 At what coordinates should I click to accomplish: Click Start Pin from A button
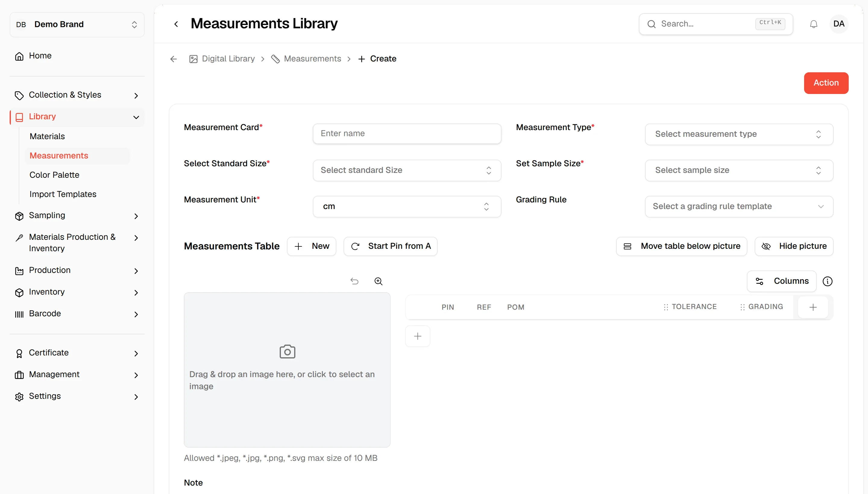(x=390, y=246)
